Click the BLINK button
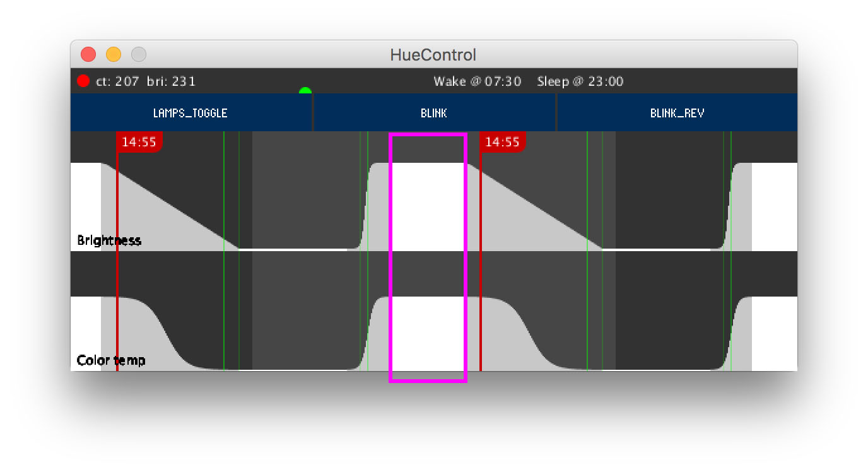Image resolution: width=868 pixels, height=472 pixels. pos(434,113)
